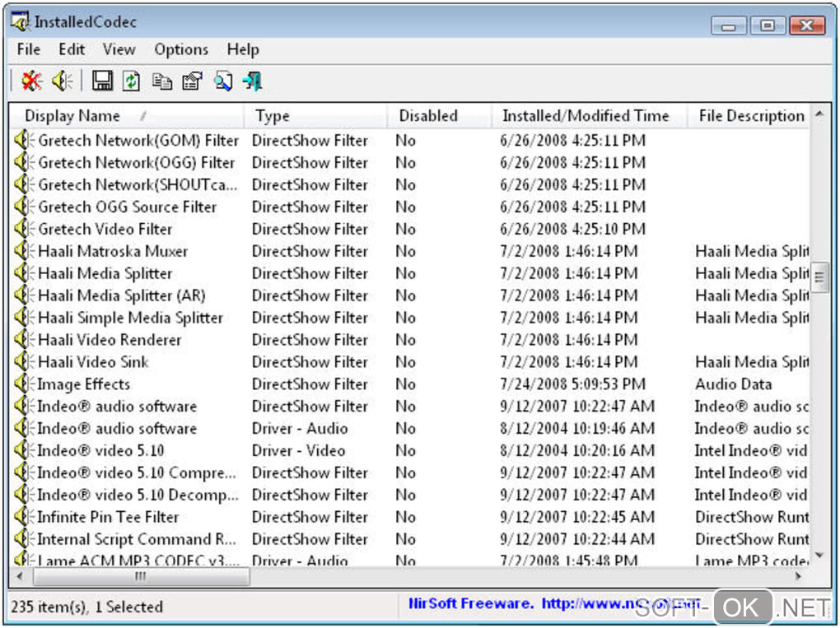Open Properties via toolbar icon
840x628 pixels.
pyautogui.click(x=193, y=81)
